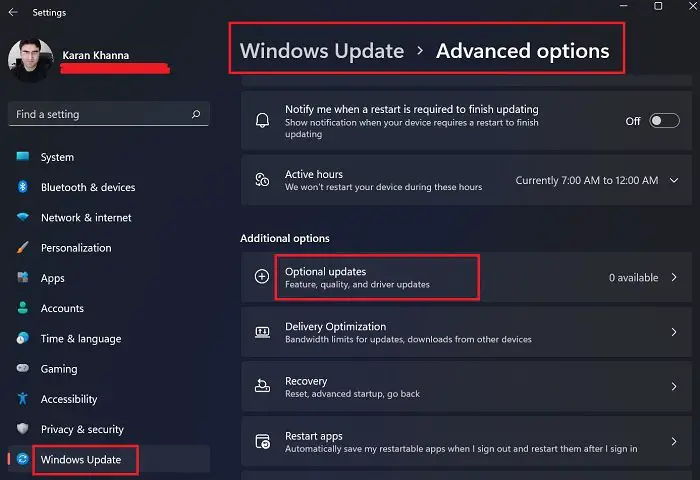The width and height of the screenshot is (700, 480).
Task: Select System in the sidebar
Action: 109,157
